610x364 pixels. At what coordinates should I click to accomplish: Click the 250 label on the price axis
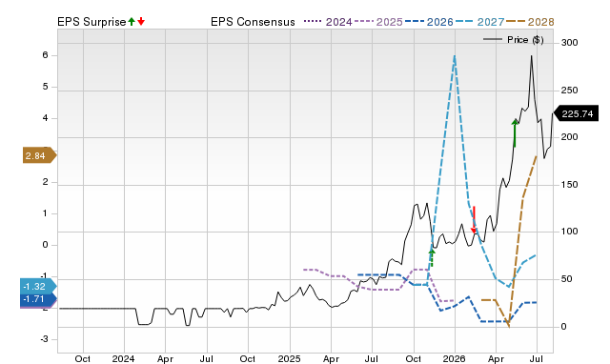point(570,91)
